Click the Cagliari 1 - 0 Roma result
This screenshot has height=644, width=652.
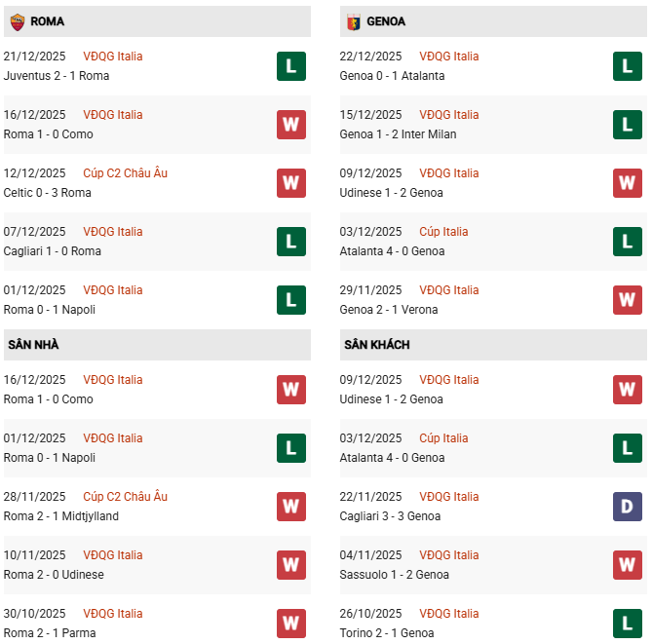(53, 251)
